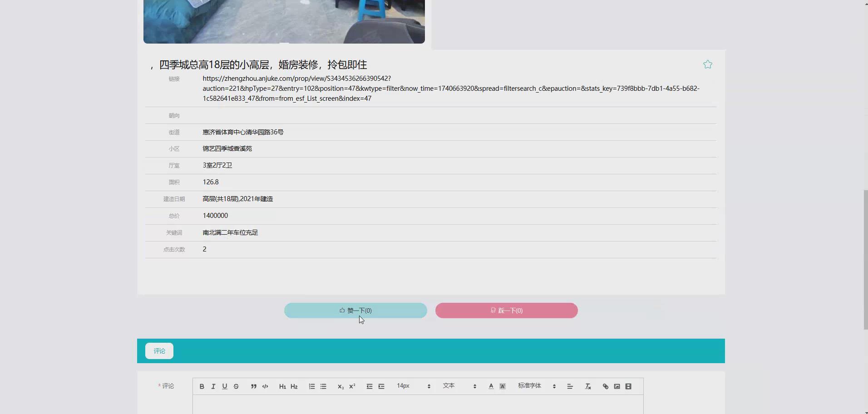Click the room layout value 3室2厅2卫
This screenshot has width=868, height=414.
[x=217, y=165]
